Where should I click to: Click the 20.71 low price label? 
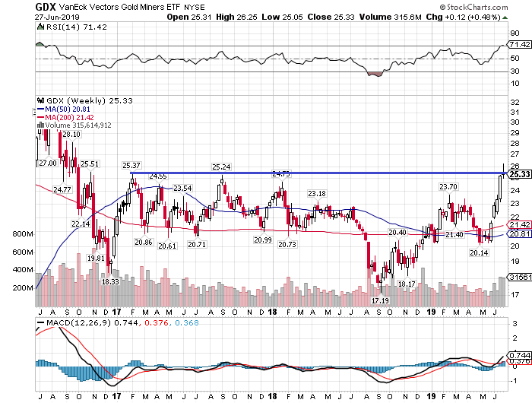pyautogui.click(x=197, y=244)
